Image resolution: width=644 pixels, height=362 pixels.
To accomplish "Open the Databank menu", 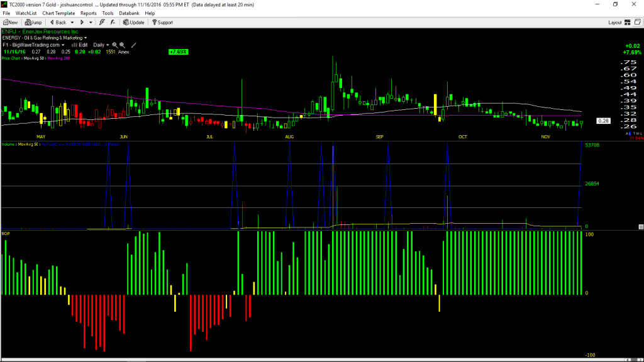I will point(129,13).
